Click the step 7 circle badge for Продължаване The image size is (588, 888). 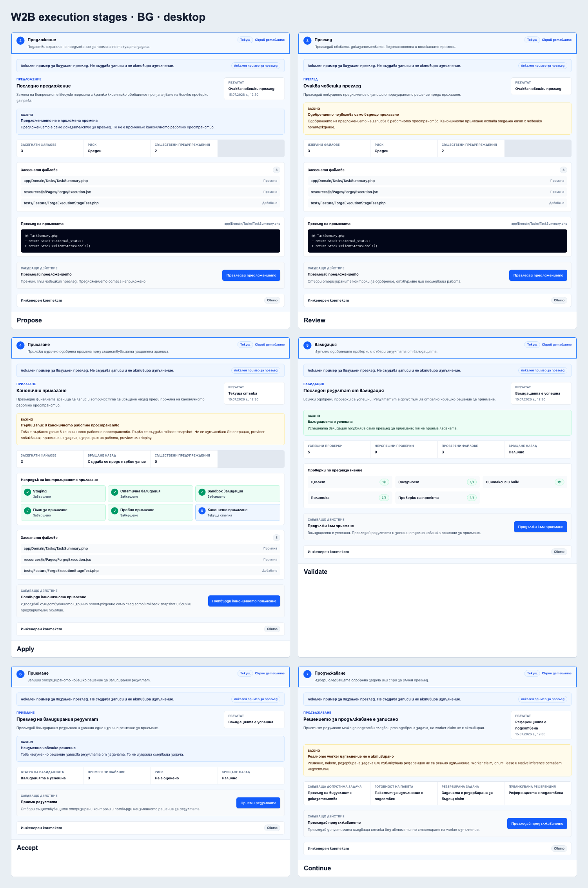pos(307,674)
